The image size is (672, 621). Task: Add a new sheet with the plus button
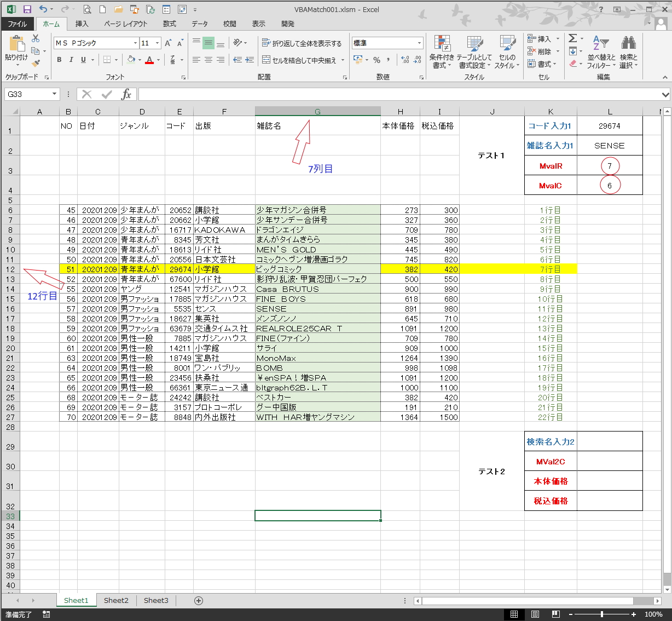click(199, 601)
